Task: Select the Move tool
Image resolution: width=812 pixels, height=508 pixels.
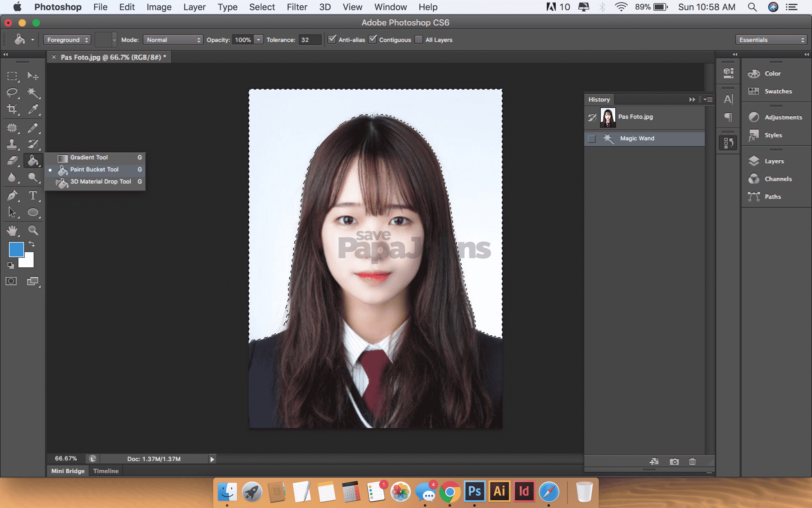Action: [33, 76]
